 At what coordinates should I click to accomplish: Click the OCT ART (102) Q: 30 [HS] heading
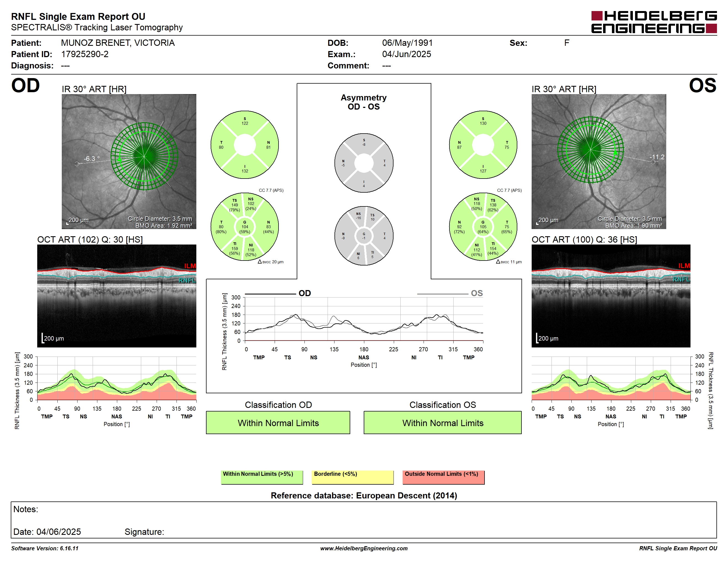pyautogui.click(x=90, y=240)
